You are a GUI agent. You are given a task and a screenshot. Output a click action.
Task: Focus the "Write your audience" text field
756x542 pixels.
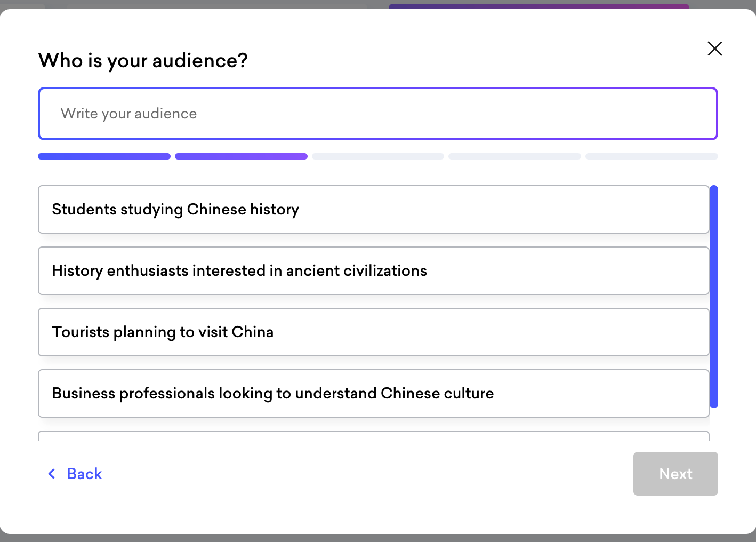377,114
